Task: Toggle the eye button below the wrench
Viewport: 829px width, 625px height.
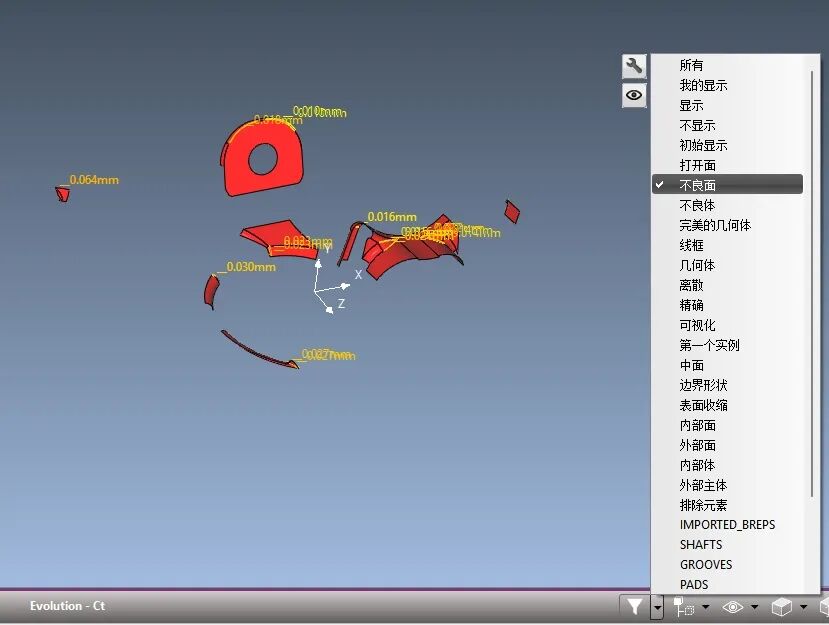Action: [634, 95]
